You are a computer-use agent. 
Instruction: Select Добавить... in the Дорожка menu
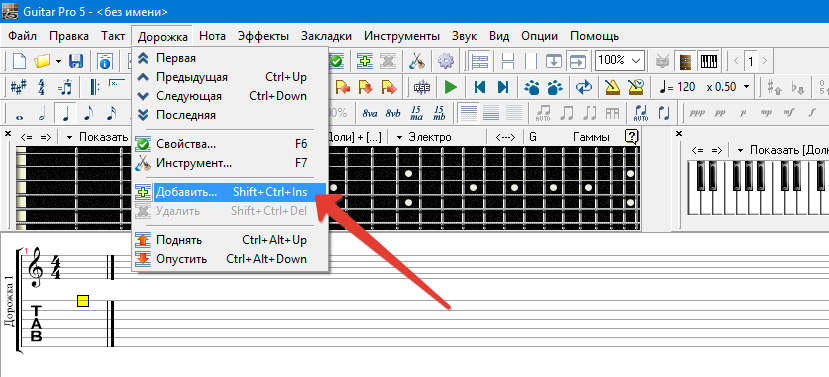coord(228,192)
